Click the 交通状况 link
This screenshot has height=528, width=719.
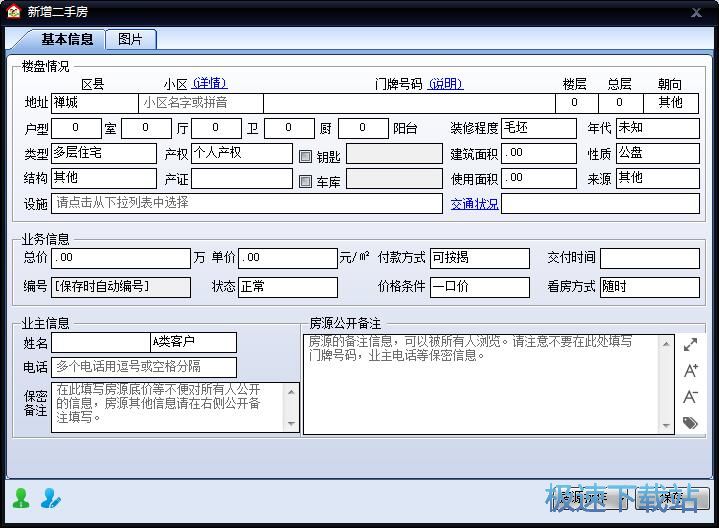(x=474, y=204)
